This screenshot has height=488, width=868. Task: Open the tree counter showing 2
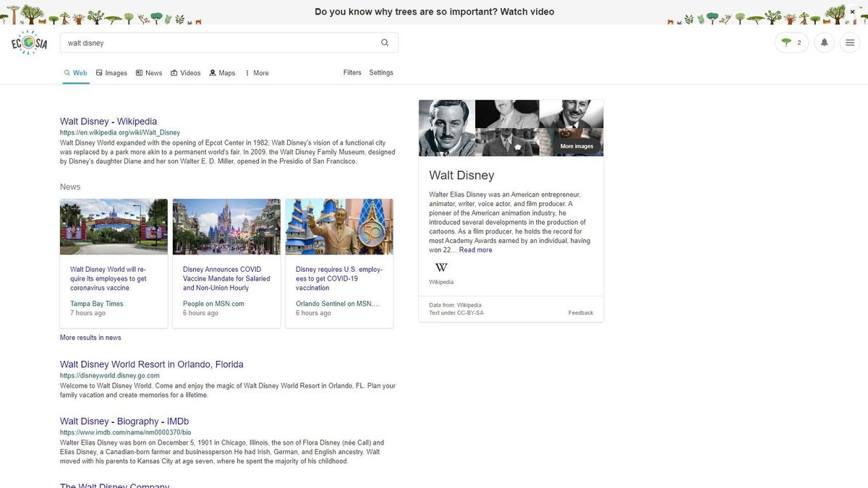coord(791,42)
